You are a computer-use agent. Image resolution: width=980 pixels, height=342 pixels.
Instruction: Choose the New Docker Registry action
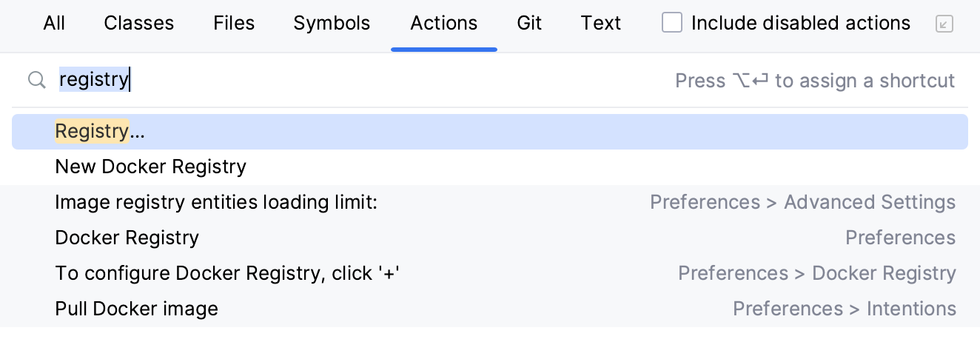150,167
